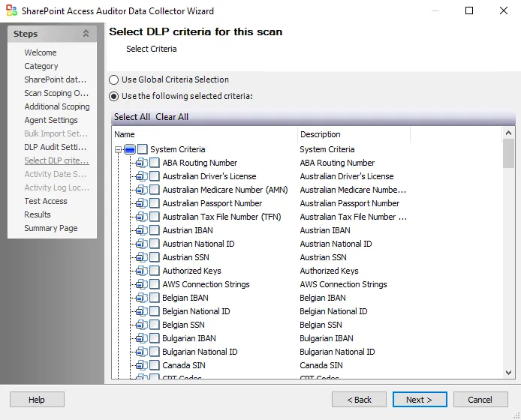
Task: Click the SharePoint Access Auditor app icon
Action: (11, 10)
